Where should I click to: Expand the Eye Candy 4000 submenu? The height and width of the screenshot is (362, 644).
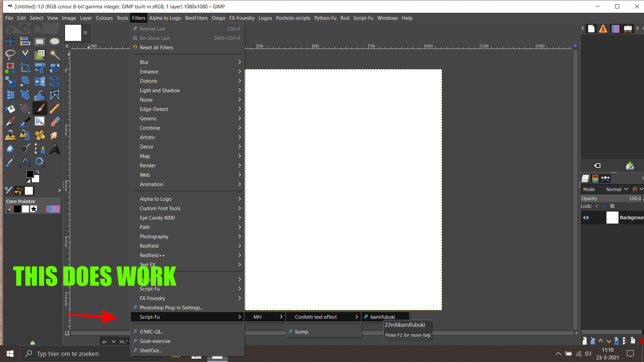(x=187, y=218)
